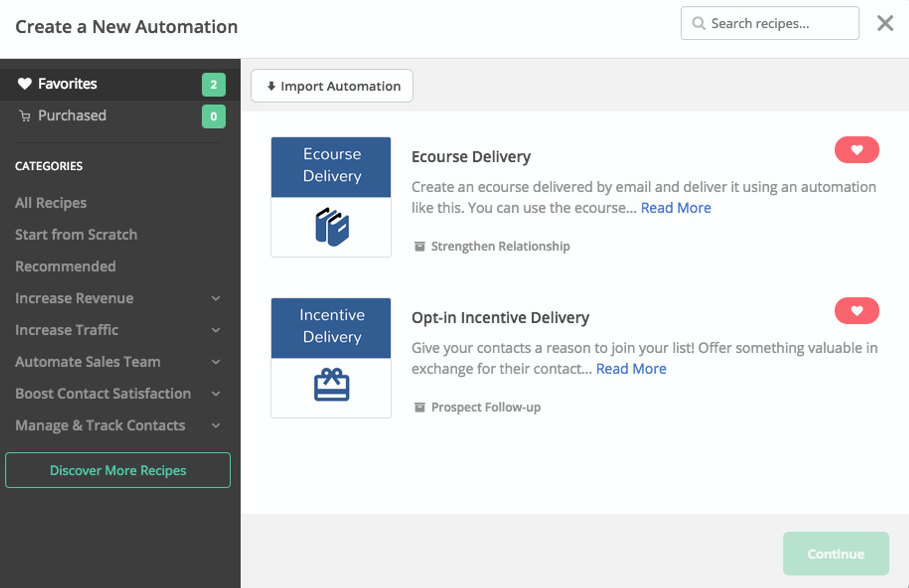The height and width of the screenshot is (588, 909).
Task: Select the All Recipes category
Action: 51,203
